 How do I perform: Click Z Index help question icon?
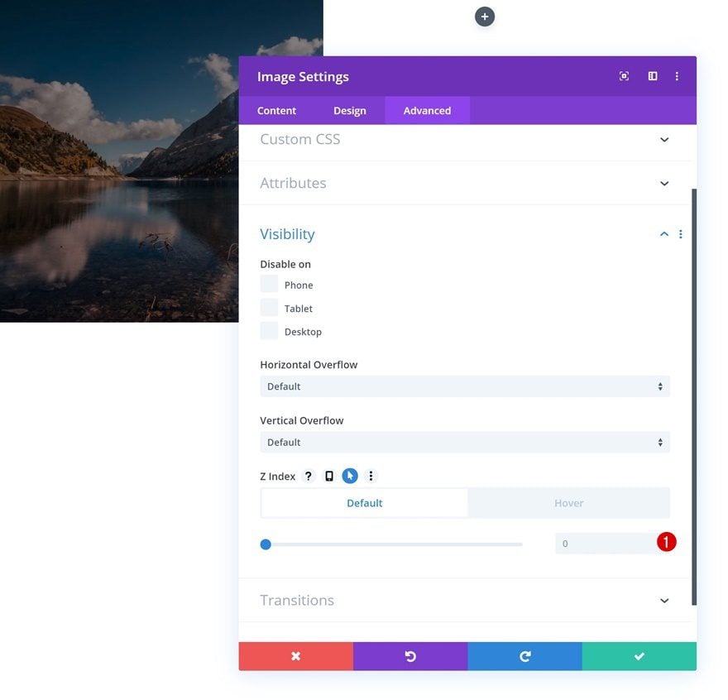coord(309,476)
